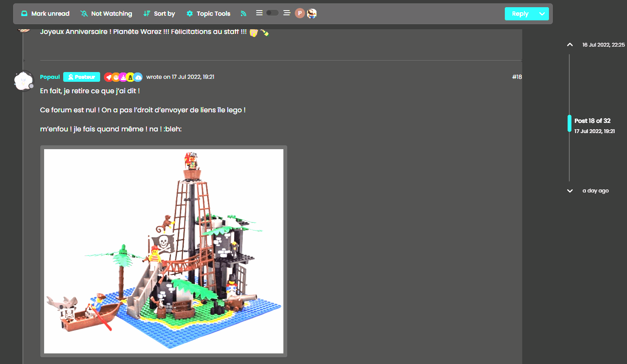Viewport: 627px width, 364px height.
Task: Open the Sort by dropdown
Action: pos(159,14)
